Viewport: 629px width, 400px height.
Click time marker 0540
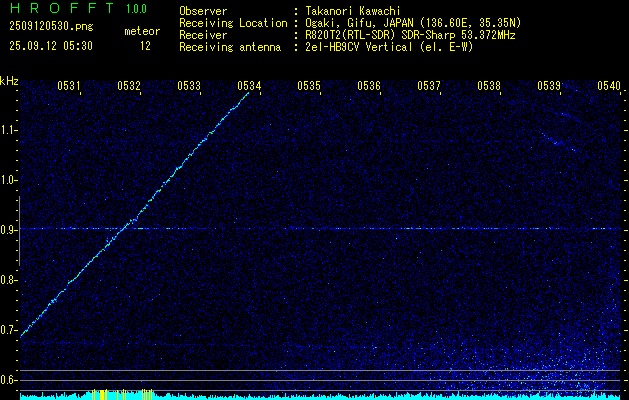coord(609,85)
